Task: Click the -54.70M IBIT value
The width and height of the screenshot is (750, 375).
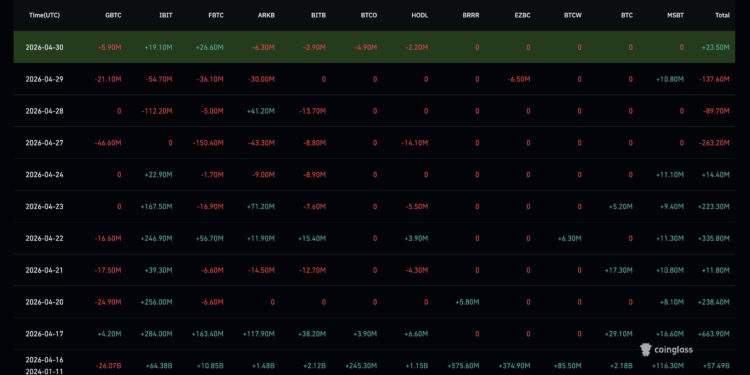Action: (x=159, y=79)
